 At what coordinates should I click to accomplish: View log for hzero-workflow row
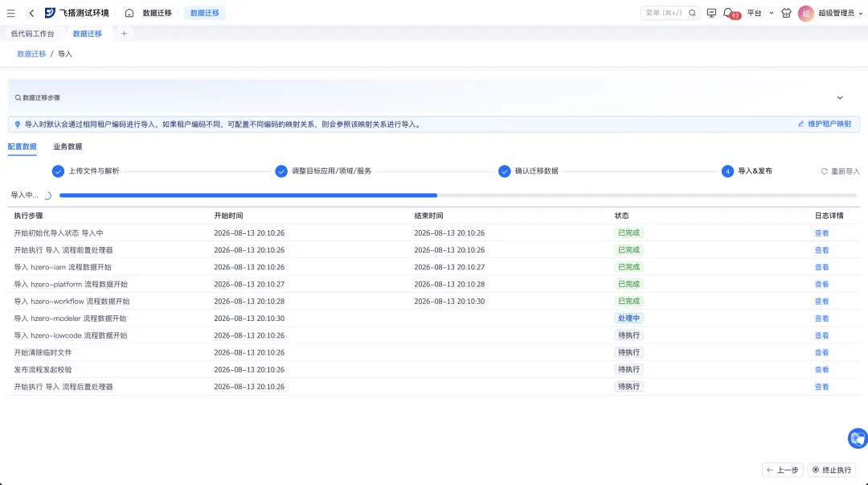[x=821, y=302]
